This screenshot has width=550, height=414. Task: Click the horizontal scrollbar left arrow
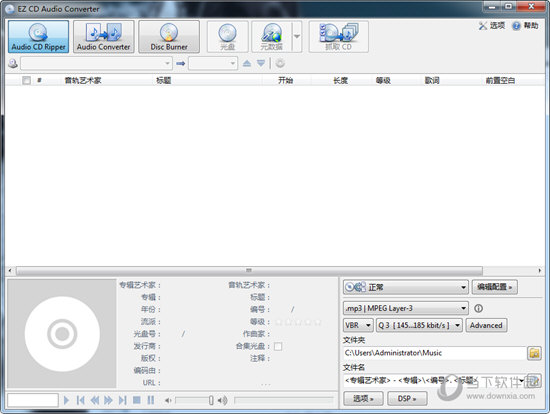tap(10, 271)
